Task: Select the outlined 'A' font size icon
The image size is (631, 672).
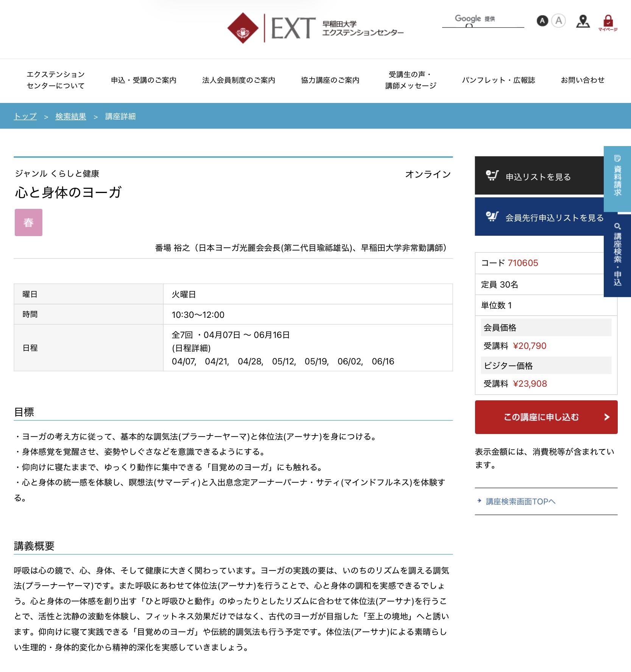Action: 558,21
